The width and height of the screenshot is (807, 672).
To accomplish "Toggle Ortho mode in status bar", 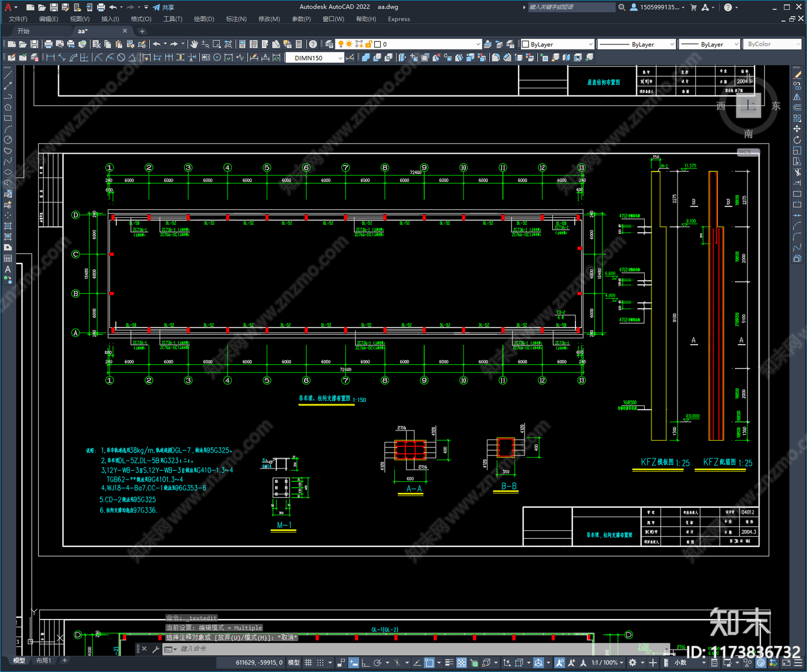I will click(365, 662).
